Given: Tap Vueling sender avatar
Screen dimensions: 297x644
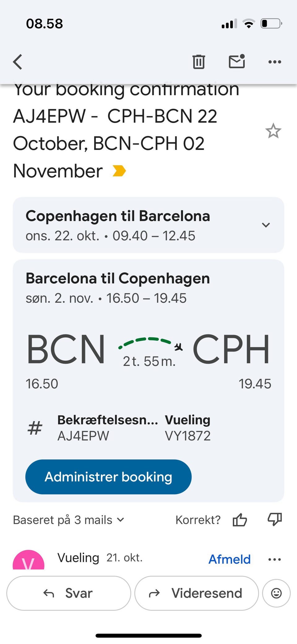Looking at the screenshot, I should point(28,561).
